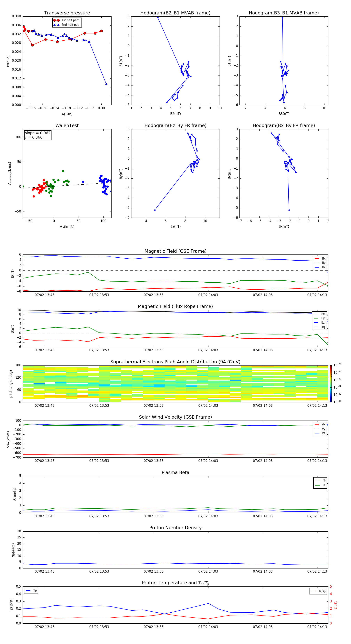The width and height of the screenshot is (351, 644).
Task: Select the "2nd half path" legend entry
Action: (67, 25)
